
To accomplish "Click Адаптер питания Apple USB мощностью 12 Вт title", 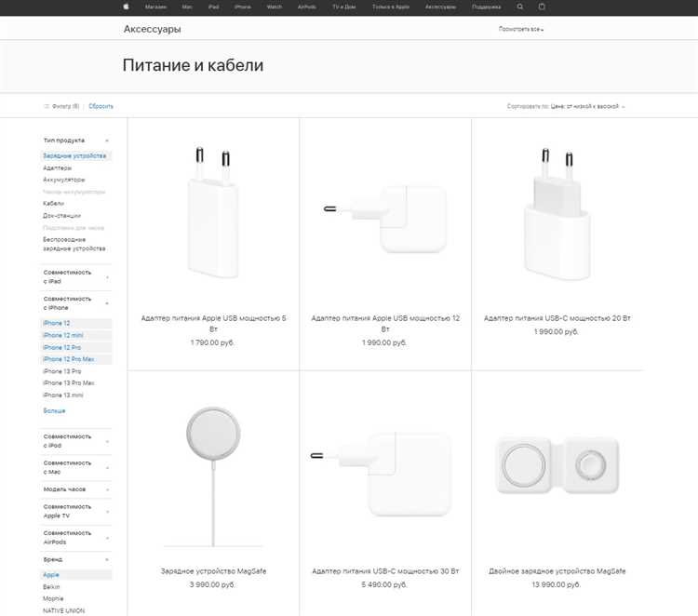I will [x=385, y=324].
